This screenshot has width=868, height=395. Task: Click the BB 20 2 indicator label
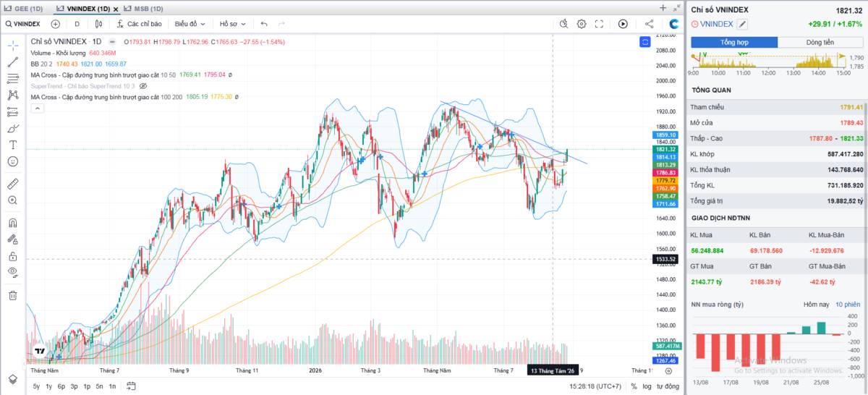42,64
